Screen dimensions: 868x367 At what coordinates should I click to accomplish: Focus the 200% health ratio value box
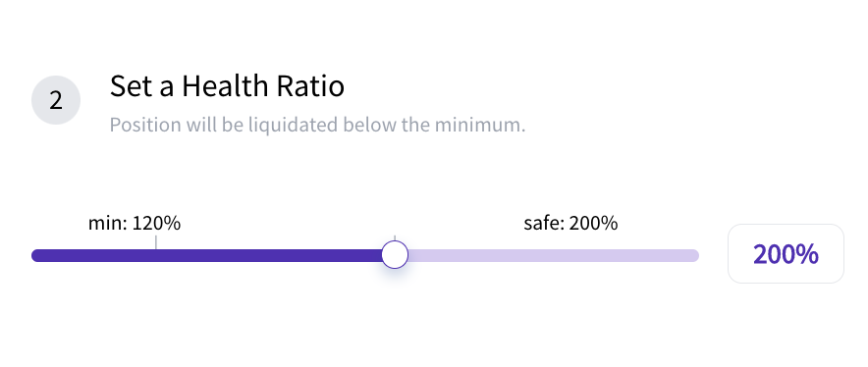coord(786,254)
